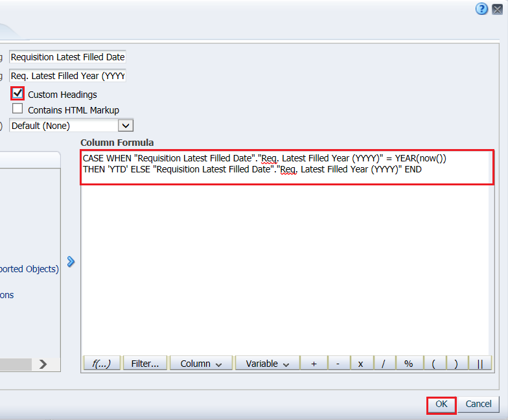
Task: Uncheck the Custom Headings checkbox
Action: [17, 93]
